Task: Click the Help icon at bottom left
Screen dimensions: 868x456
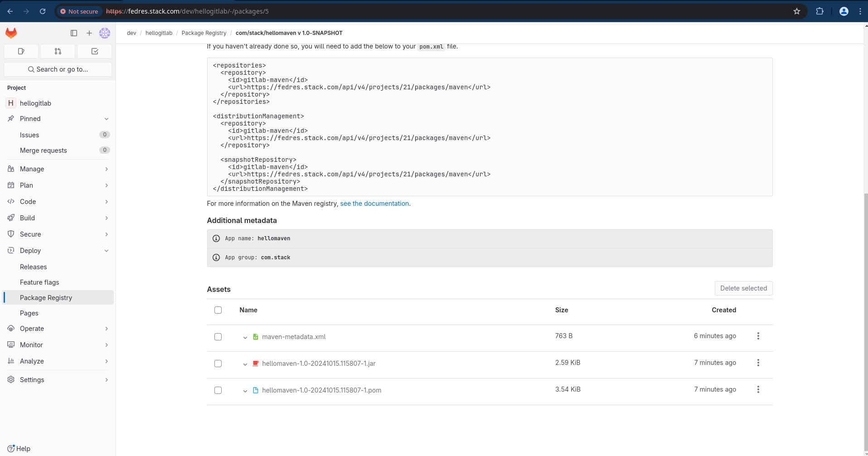Action: [x=10, y=448]
